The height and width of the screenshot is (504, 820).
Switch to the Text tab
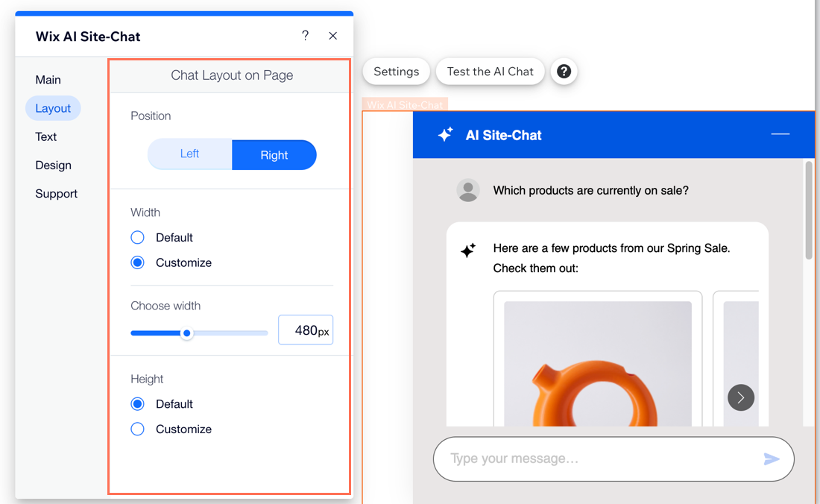pyautogui.click(x=46, y=137)
